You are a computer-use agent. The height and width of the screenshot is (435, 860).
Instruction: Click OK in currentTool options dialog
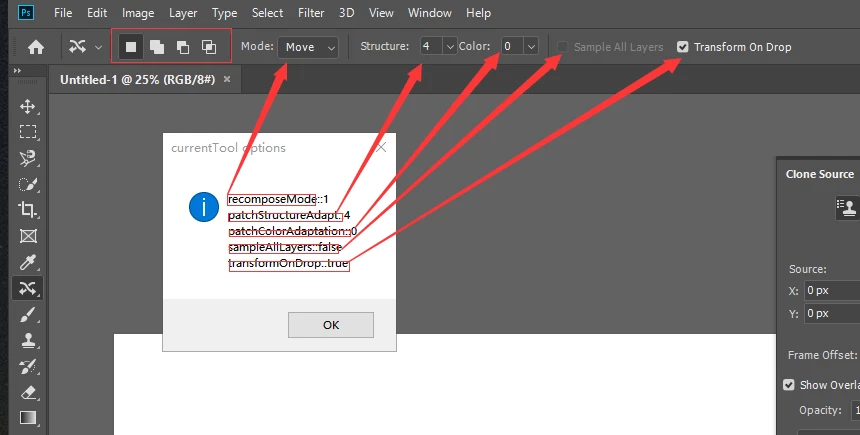coord(331,325)
